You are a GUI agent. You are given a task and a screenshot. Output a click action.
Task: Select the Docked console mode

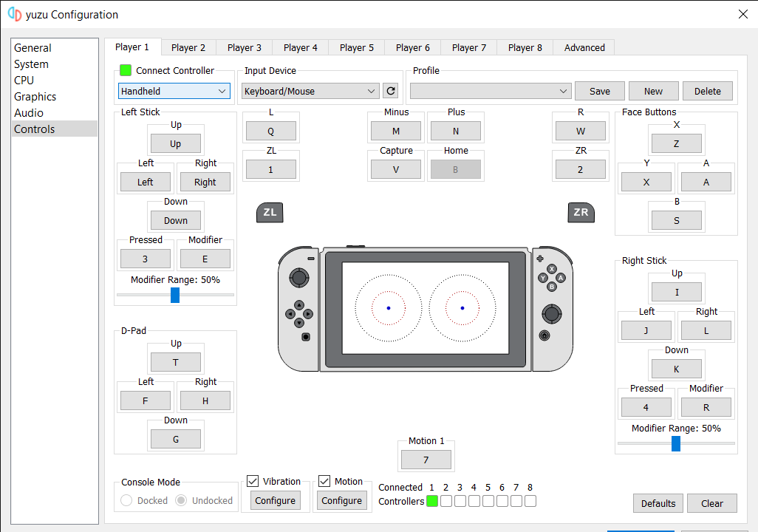[144, 500]
